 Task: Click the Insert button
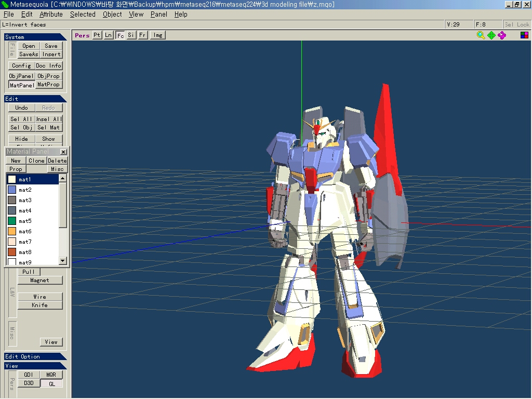[x=51, y=54]
